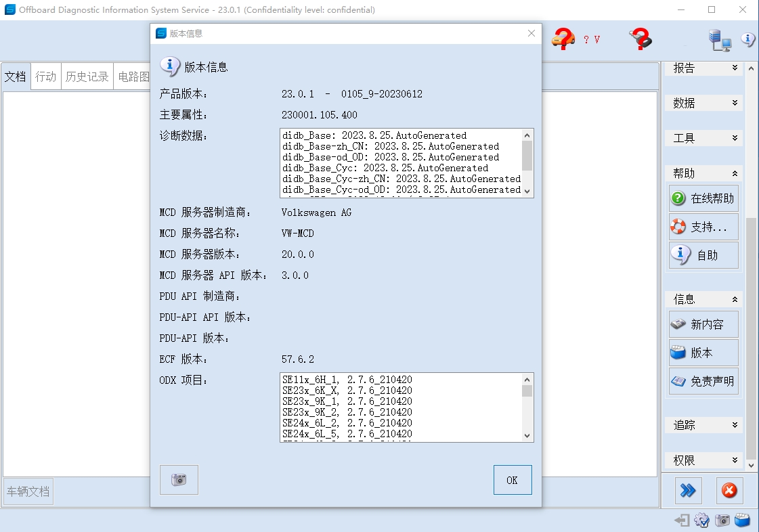
Task: Click the double arrow forward button
Action: tap(688, 490)
